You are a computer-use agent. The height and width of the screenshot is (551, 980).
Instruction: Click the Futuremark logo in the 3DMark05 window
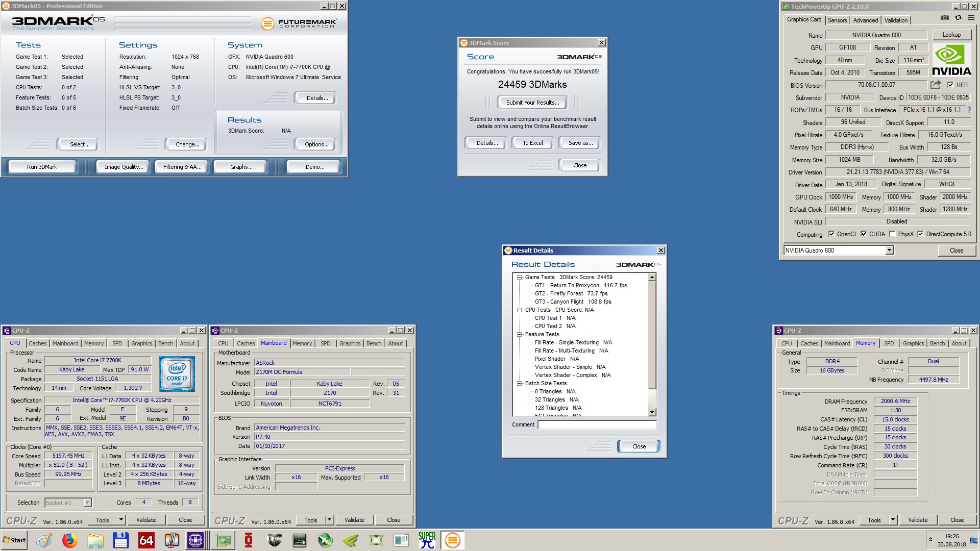(x=299, y=23)
